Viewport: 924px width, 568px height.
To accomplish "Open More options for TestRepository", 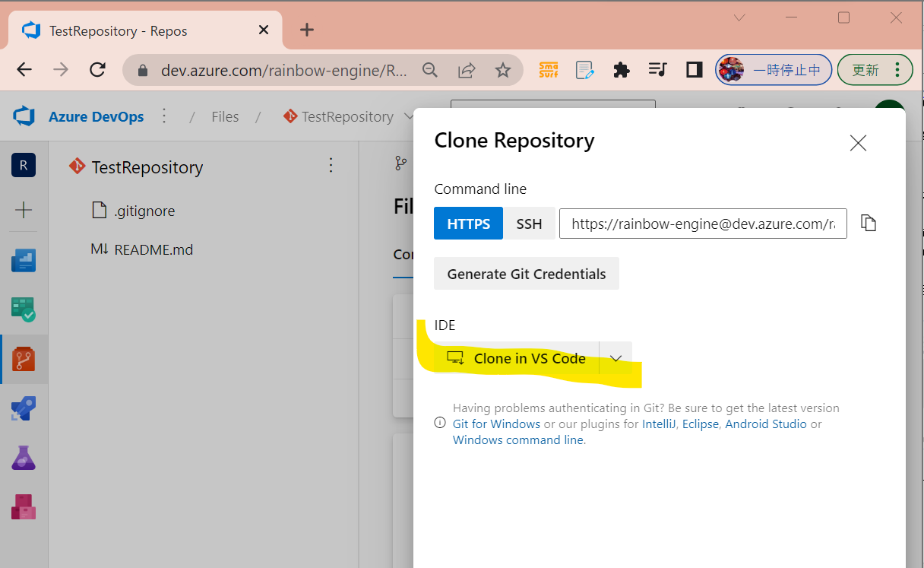I will point(331,166).
